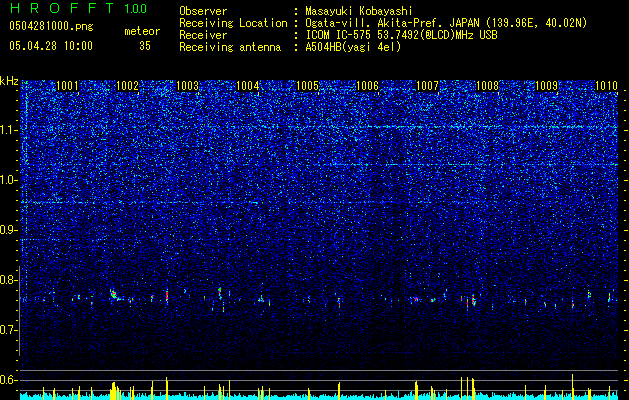Click time marker 1010 on the spectrogram
629x400 pixels.
(607, 86)
